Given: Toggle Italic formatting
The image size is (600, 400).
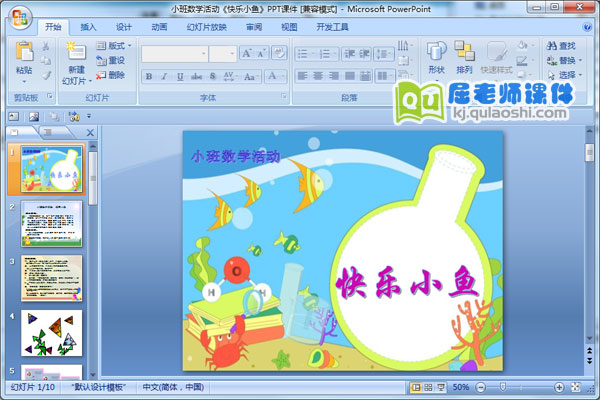Looking at the screenshot, I should (164, 77).
